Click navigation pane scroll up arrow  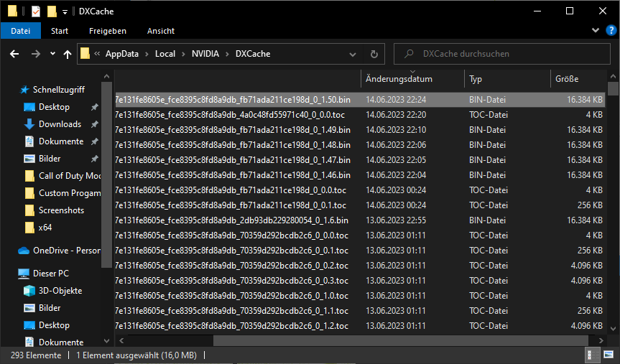[106, 76]
